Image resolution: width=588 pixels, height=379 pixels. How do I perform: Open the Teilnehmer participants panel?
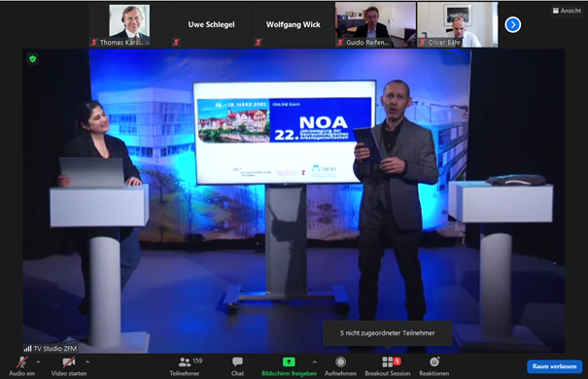coord(186,366)
